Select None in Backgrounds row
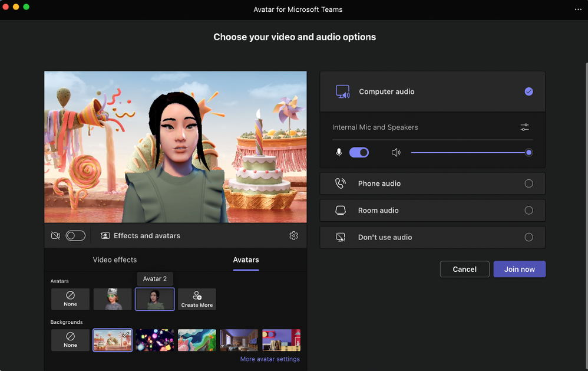The height and width of the screenshot is (371, 588). tap(71, 340)
